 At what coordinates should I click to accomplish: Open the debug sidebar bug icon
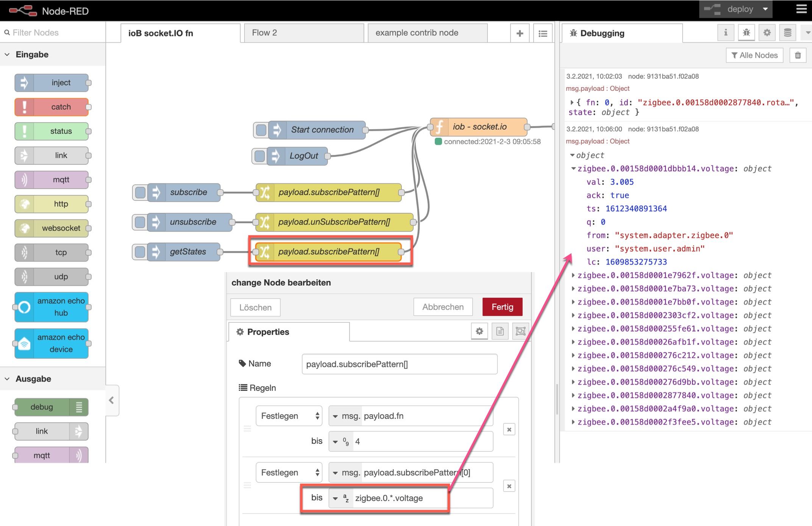point(746,33)
